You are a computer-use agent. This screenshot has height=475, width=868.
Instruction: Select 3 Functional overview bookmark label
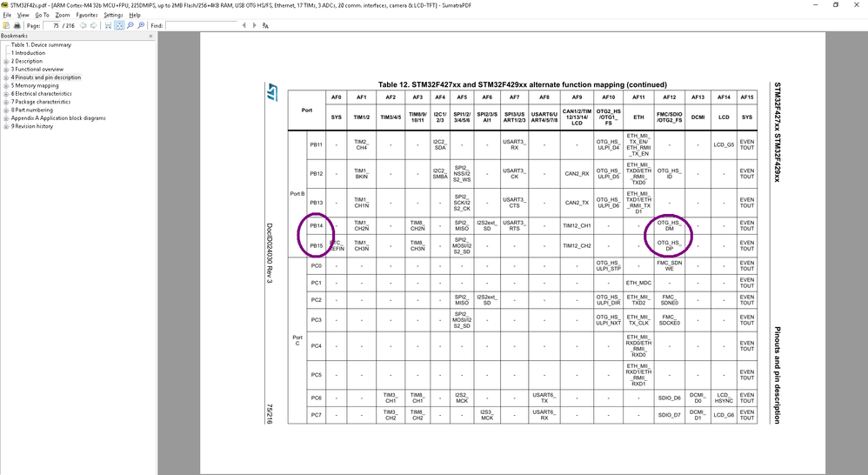point(37,70)
